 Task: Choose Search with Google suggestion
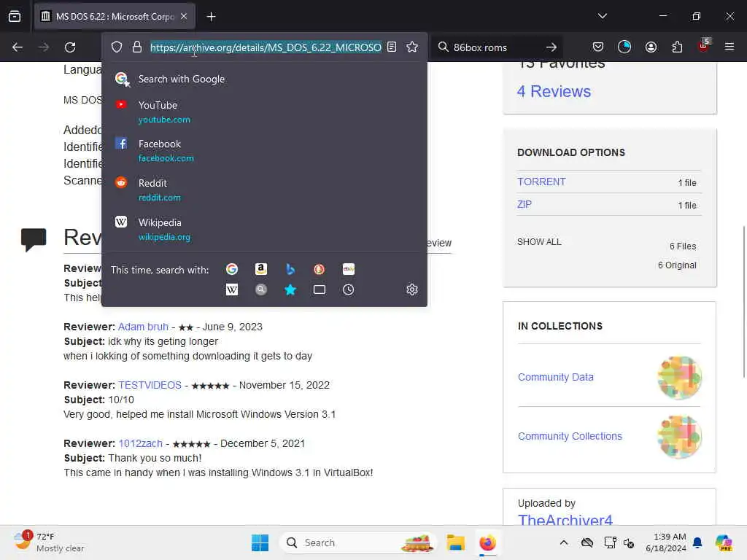tap(264, 79)
